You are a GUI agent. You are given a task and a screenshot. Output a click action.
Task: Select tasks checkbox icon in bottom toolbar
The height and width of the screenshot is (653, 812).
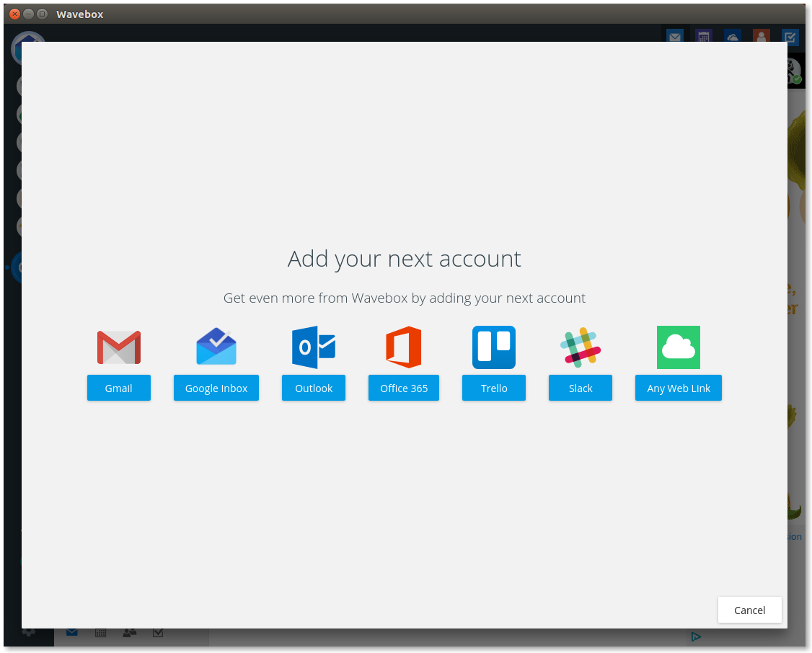(x=158, y=633)
